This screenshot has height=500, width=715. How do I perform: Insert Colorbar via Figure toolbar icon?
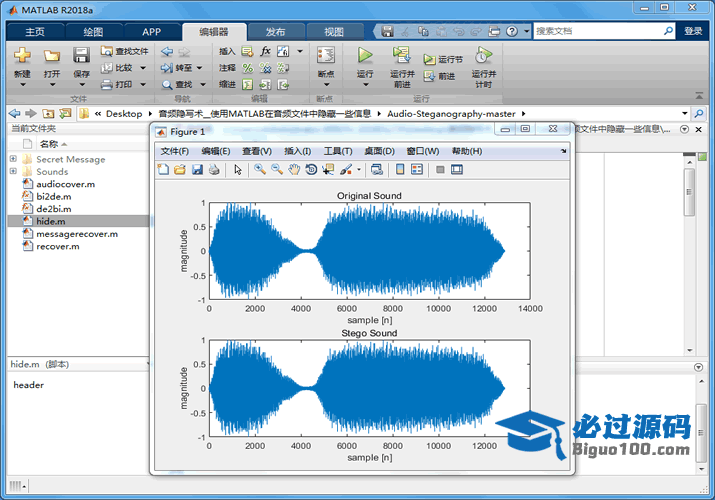(400, 170)
